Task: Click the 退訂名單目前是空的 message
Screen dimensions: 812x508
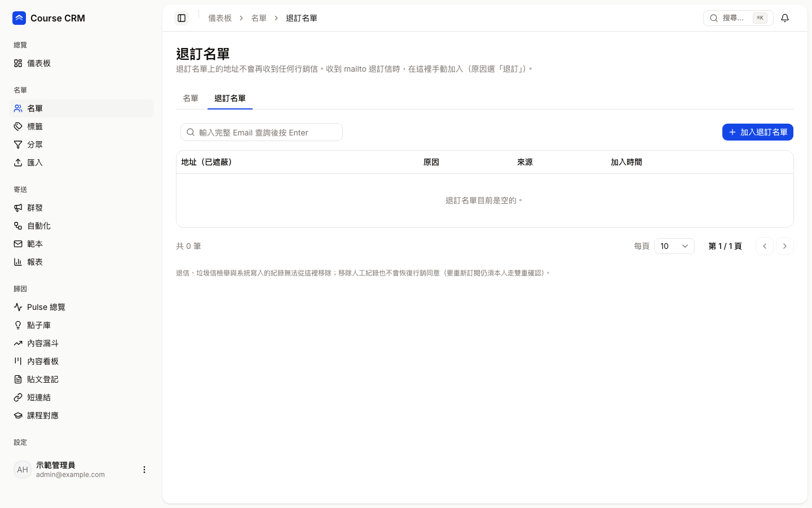Action: (x=484, y=200)
